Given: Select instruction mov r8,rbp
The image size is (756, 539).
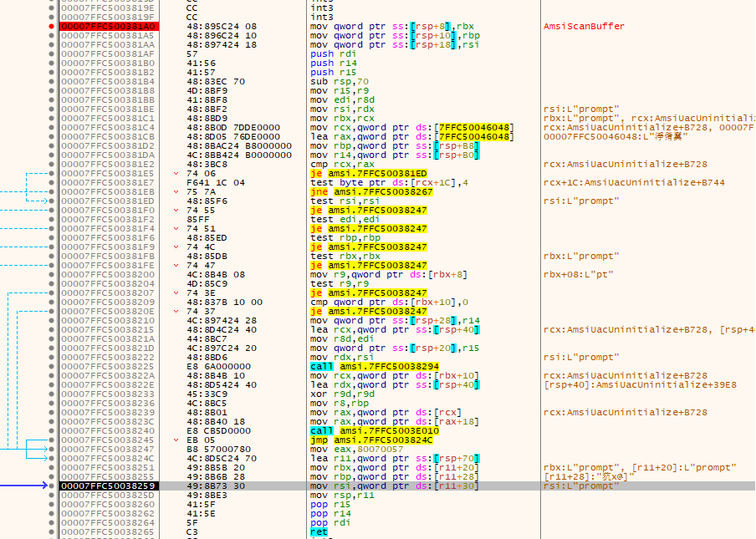Looking at the screenshot, I should click(x=340, y=403).
